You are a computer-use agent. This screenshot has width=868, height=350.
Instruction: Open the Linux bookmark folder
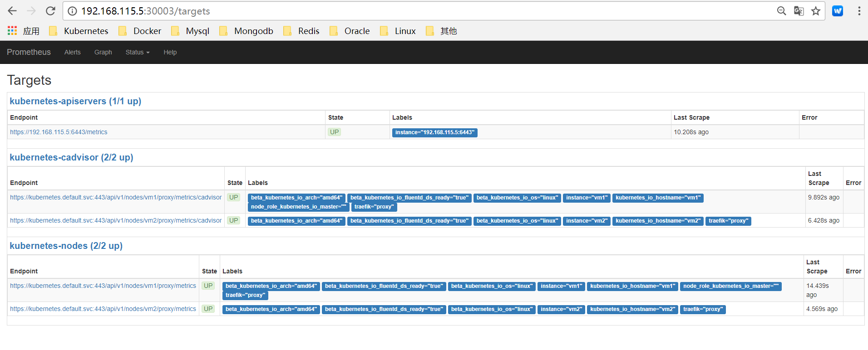coord(398,31)
